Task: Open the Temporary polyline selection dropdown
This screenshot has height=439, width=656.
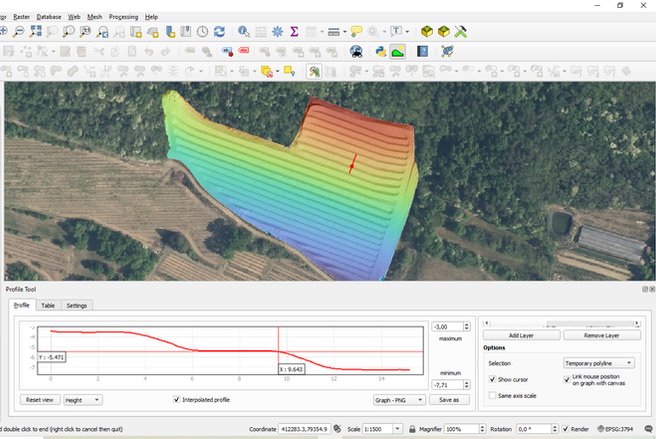Action: click(x=599, y=363)
